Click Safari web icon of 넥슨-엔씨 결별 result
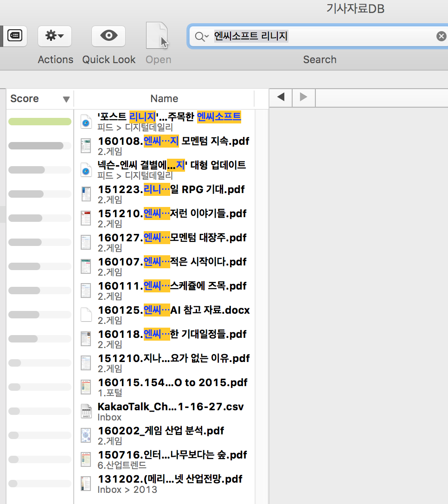This screenshot has width=448, height=504. 86,170
